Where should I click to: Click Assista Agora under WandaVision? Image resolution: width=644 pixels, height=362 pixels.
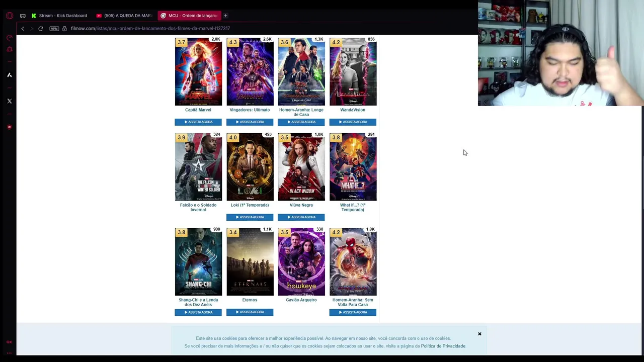point(353,122)
